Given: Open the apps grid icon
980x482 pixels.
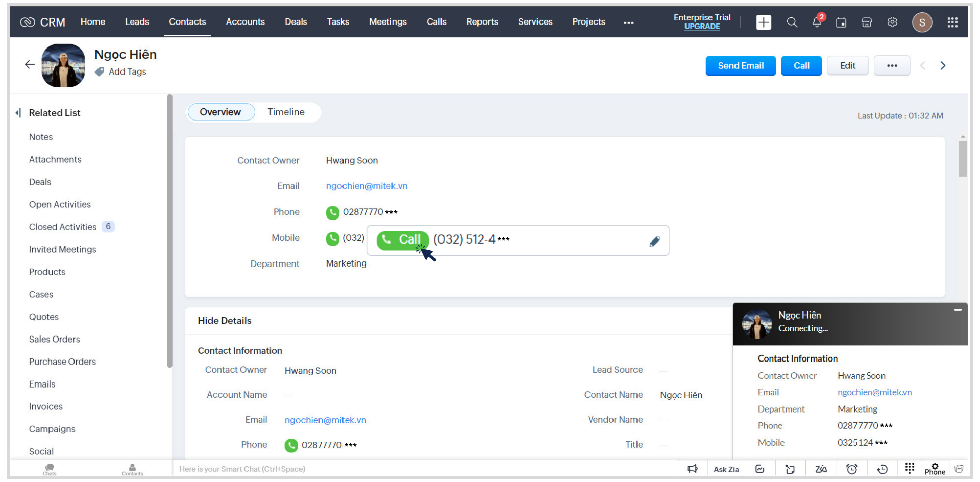Looking at the screenshot, I should tap(952, 22).
